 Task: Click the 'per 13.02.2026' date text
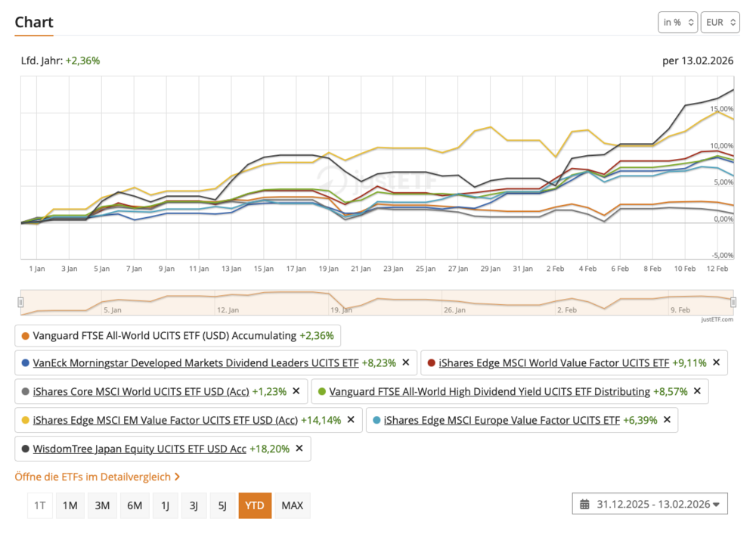pyautogui.click(x=698, y=61)
